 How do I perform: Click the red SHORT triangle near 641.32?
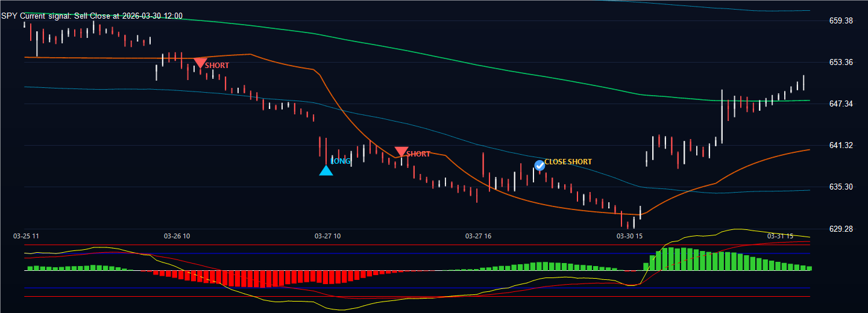pos(401,152)
